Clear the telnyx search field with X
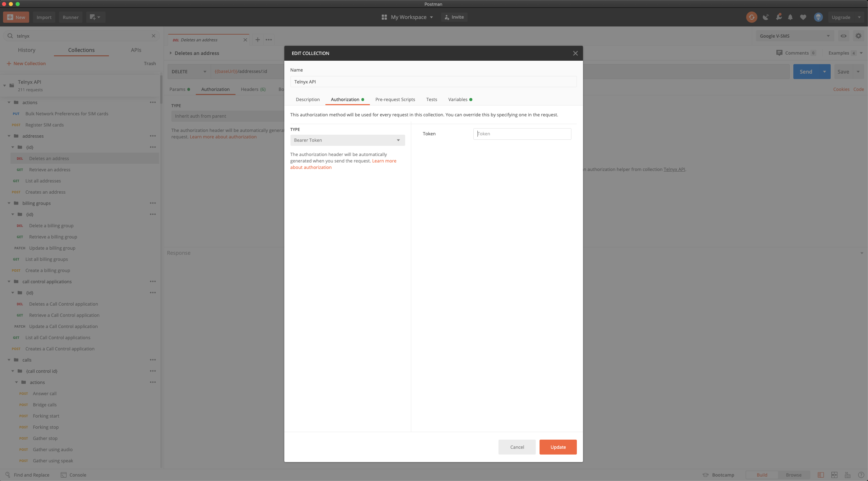868x481 pixels. pyautogui.click(x=153, y=36)
